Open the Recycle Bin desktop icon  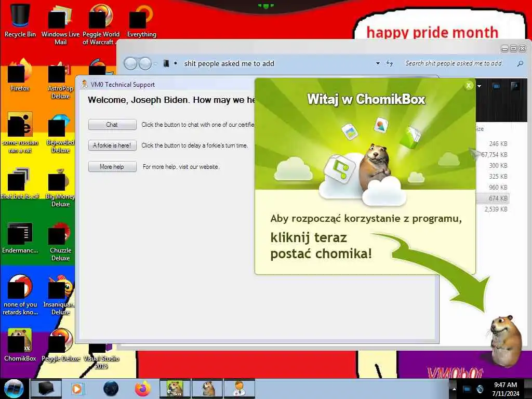coord(20,20)
